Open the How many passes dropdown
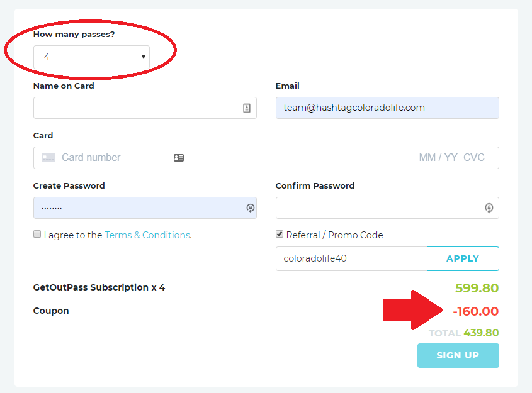Image resolution: width=532 pixels, height=393 pixels. click(x=92, y=57)
